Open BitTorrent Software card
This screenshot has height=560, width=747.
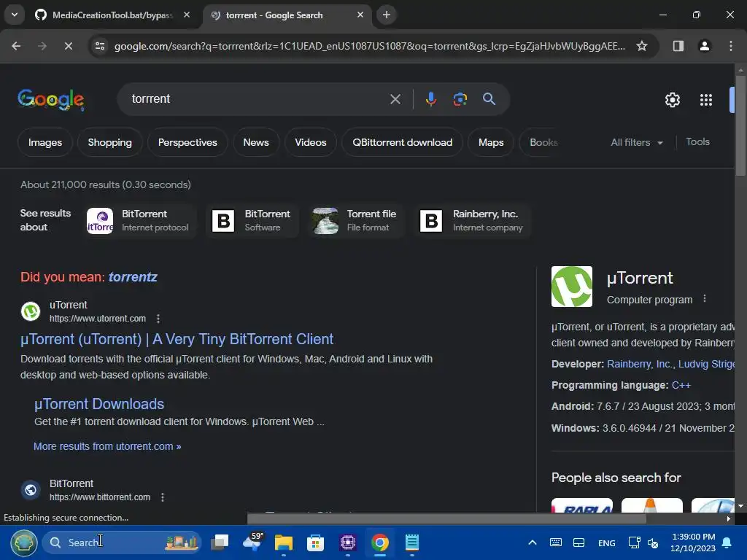point(252,220)
